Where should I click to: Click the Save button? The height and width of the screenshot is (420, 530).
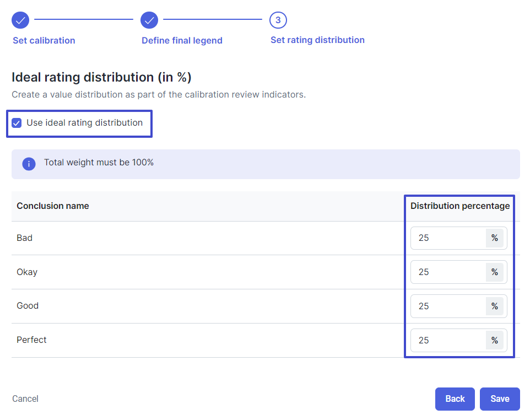coord(500,399)
